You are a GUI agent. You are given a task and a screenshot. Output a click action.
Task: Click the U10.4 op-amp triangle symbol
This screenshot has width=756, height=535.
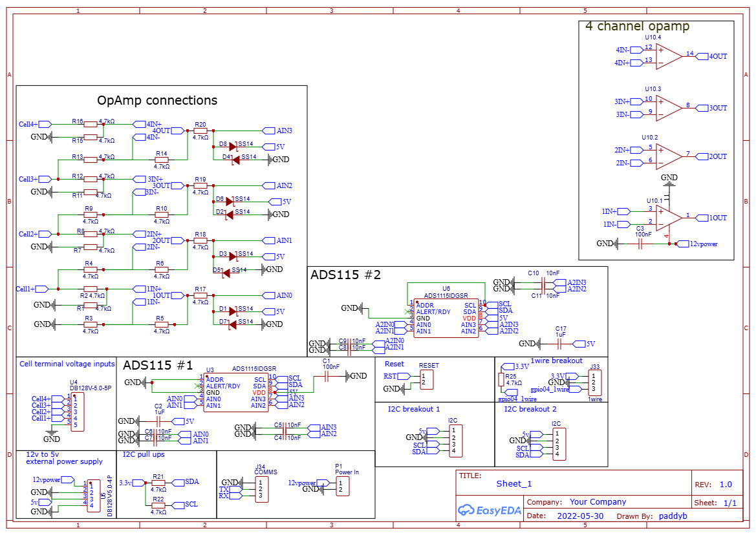668,56
